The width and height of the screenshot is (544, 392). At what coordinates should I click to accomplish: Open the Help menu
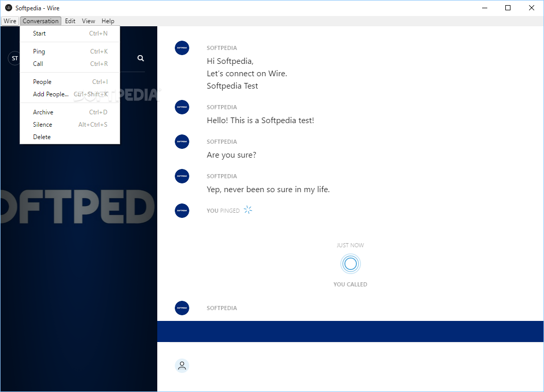(108, 21)
